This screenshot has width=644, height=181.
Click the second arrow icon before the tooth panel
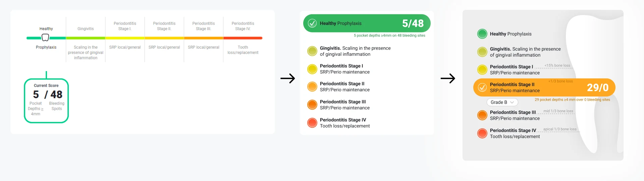[x=448, y=78]
